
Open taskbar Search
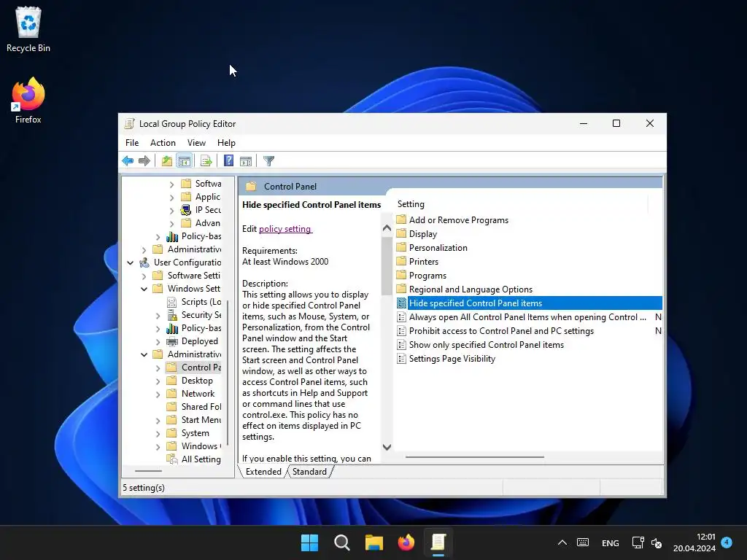[341, 542]
